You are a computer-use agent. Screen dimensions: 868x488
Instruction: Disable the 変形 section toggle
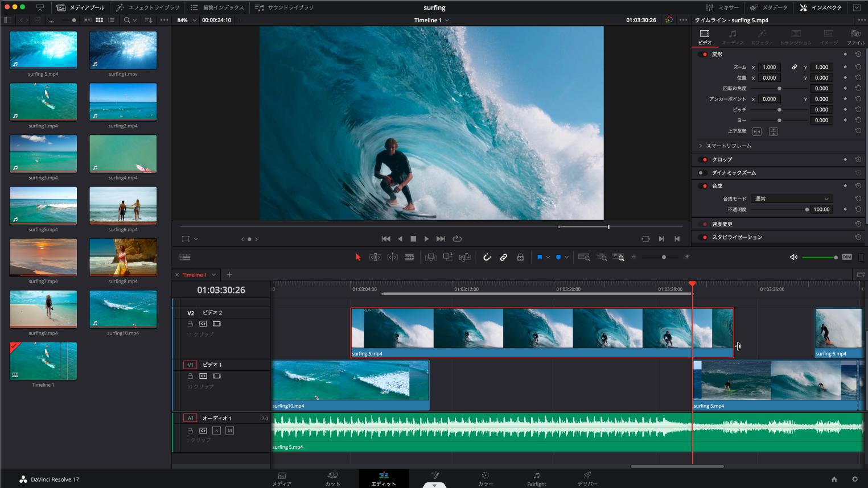(x=704, y=54)
